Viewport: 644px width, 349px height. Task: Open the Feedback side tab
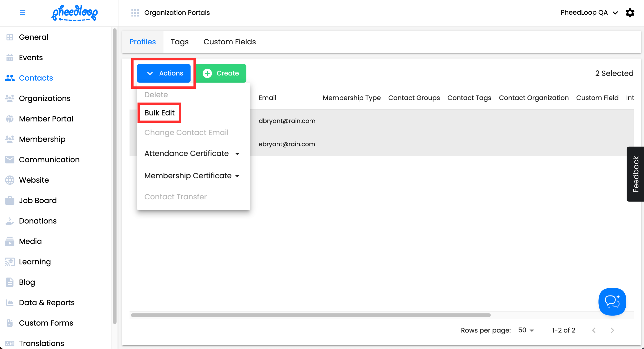tap(635, 174)
